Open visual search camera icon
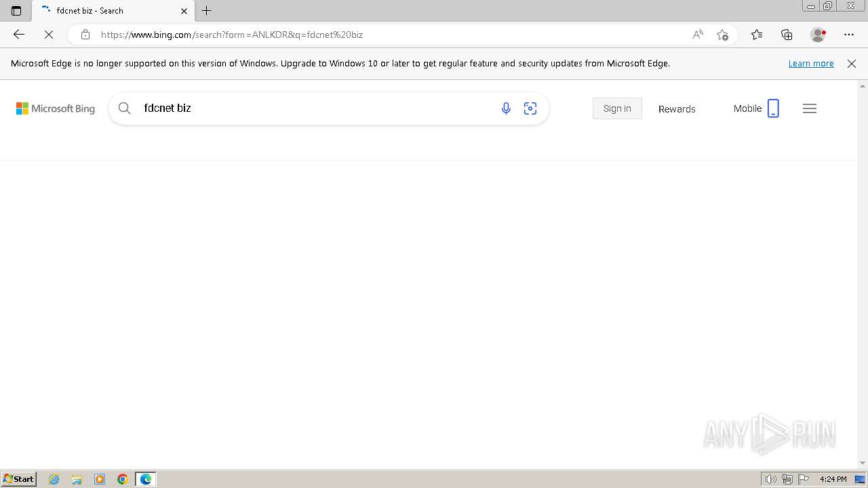The height and width of the screenshot is (488, 868). pos(530,108)
